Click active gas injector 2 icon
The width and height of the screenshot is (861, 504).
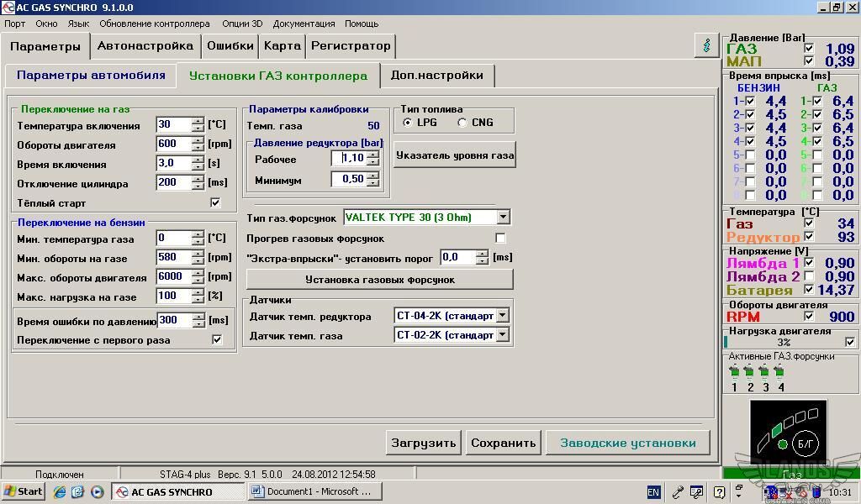click(749, 372)
